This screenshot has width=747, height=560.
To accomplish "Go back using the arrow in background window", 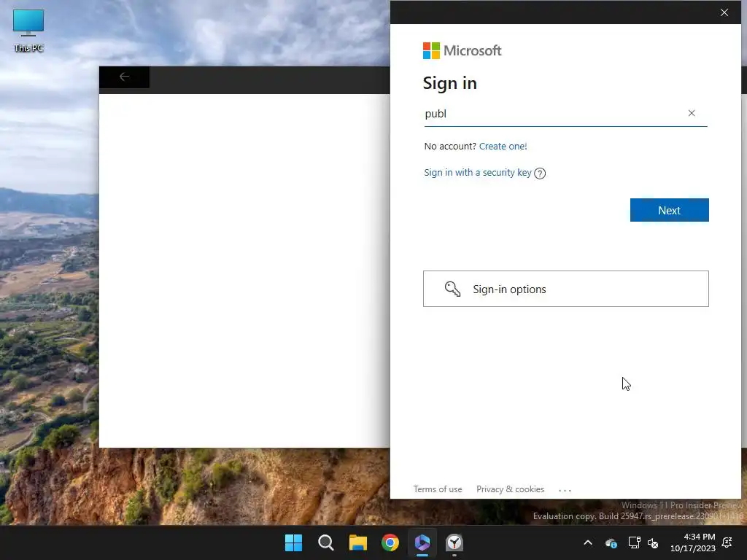I will click(x=124, y=77).
